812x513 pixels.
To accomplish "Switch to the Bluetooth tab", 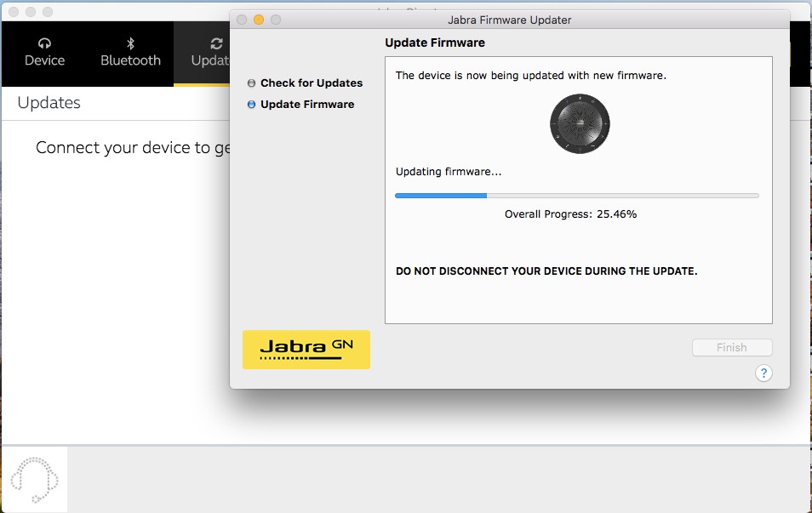I will click(x=130, y=54).
